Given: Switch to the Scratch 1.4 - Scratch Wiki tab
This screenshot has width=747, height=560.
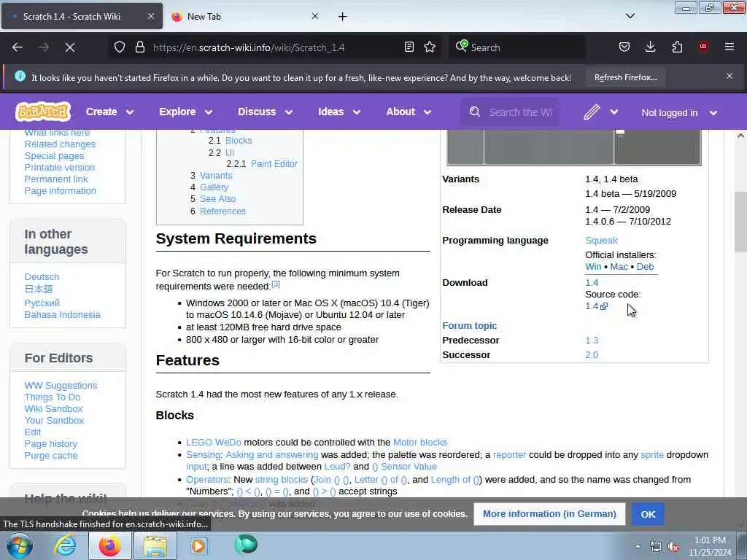Looking at the screenshot, I should [82, 16].
